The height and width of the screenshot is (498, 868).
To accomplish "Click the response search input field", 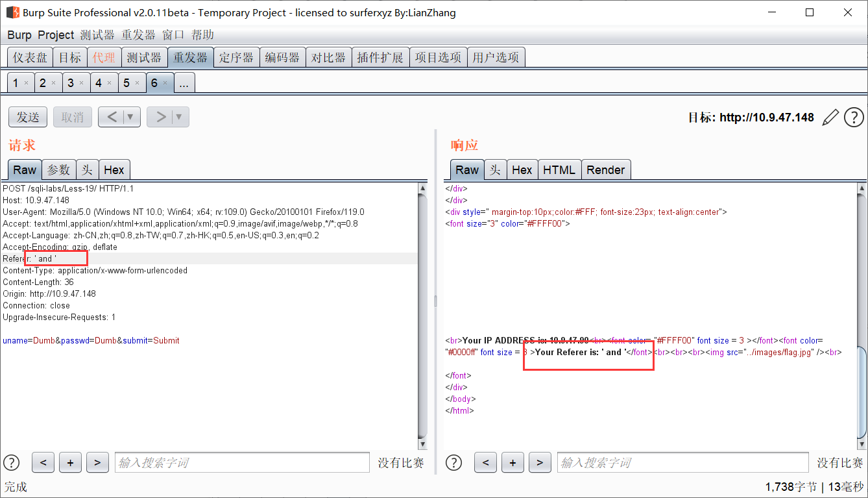I will coord(682,462).
